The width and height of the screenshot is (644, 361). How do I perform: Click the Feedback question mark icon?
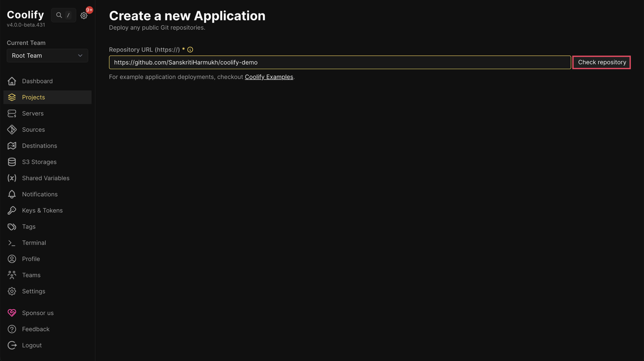12,329
